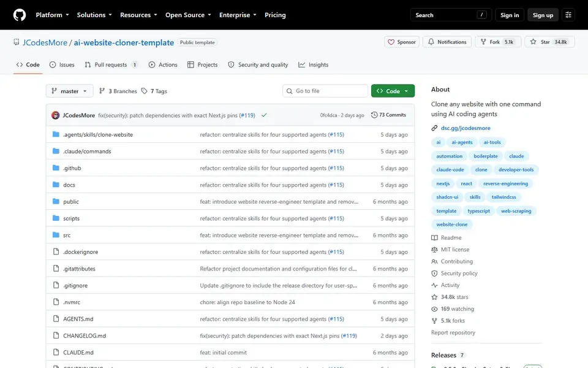Screen dimensions: 588x368
Task: Click the book icon beside Readme
Action: pos(434,238)
